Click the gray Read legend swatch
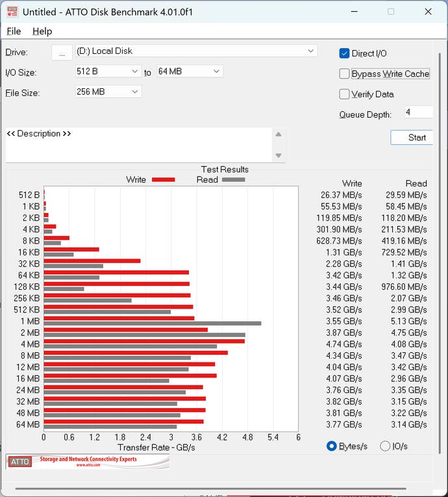 click(x=234, y=179)
